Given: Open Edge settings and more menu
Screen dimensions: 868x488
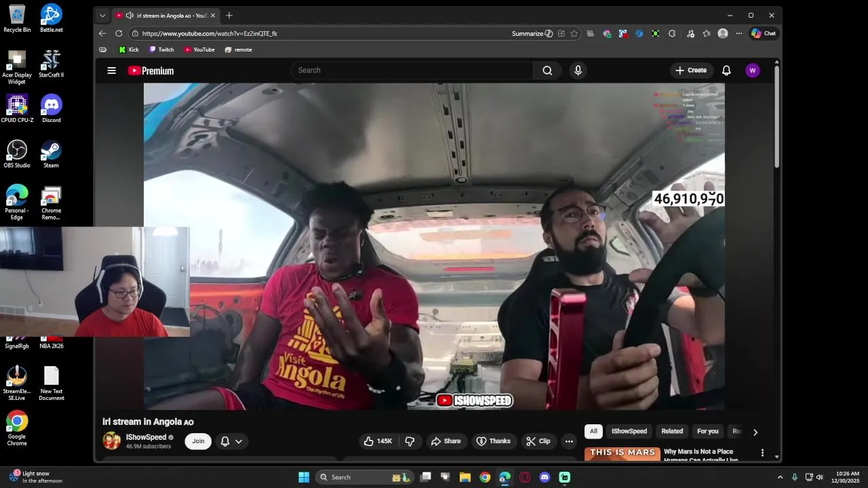Looking at the screenshot, I should (x=739, y=33).
